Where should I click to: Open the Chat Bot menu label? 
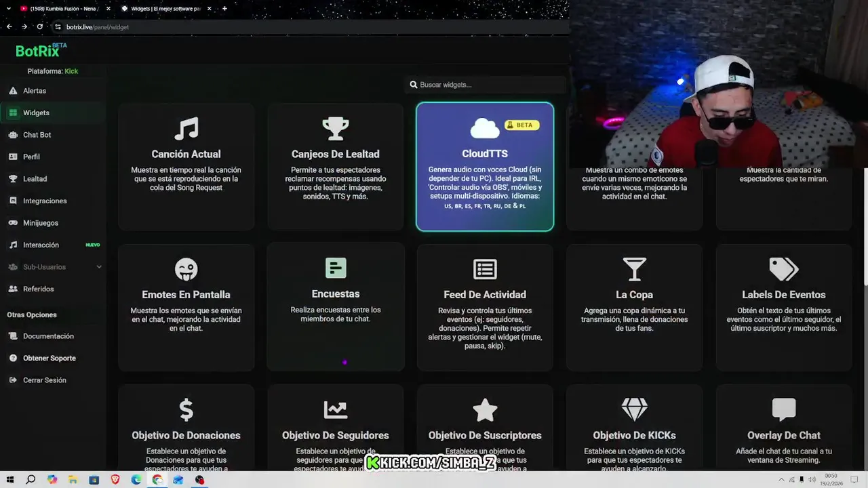37,135
